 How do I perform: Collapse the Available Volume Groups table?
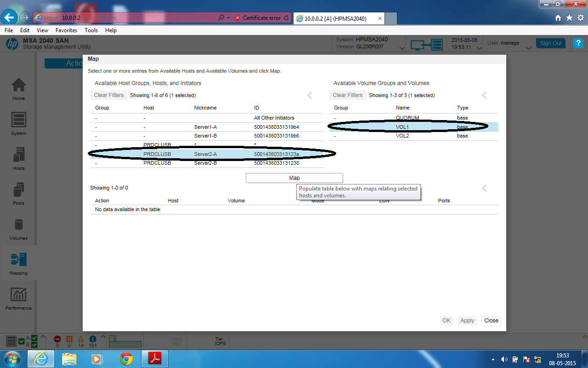484,95
